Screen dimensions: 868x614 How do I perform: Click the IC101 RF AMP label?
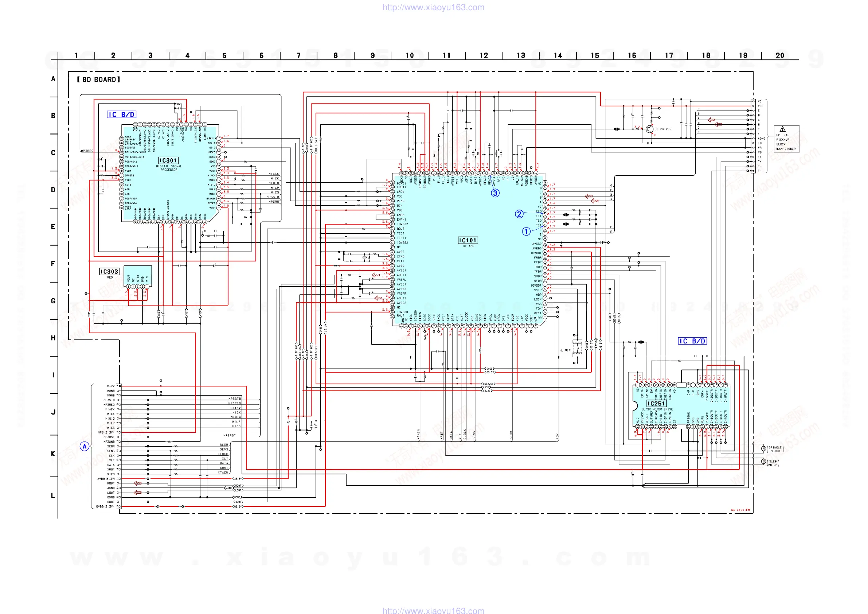point(468,240)
